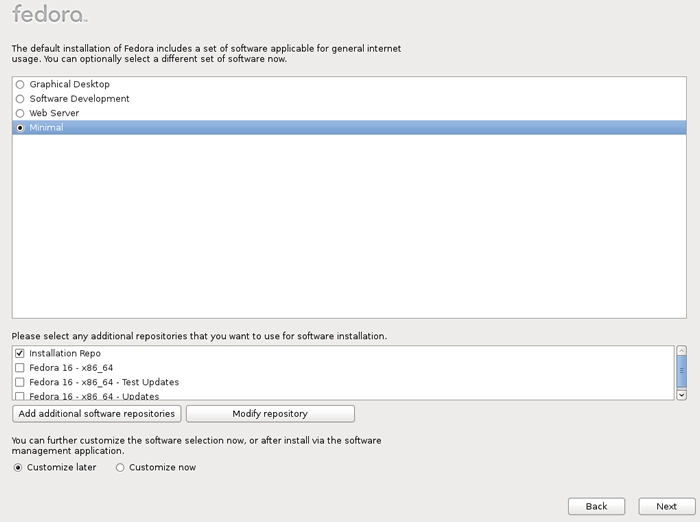Select the Minimal installation radio button
This screenshot has width=700, height=522.
click(x=20, y=128)
